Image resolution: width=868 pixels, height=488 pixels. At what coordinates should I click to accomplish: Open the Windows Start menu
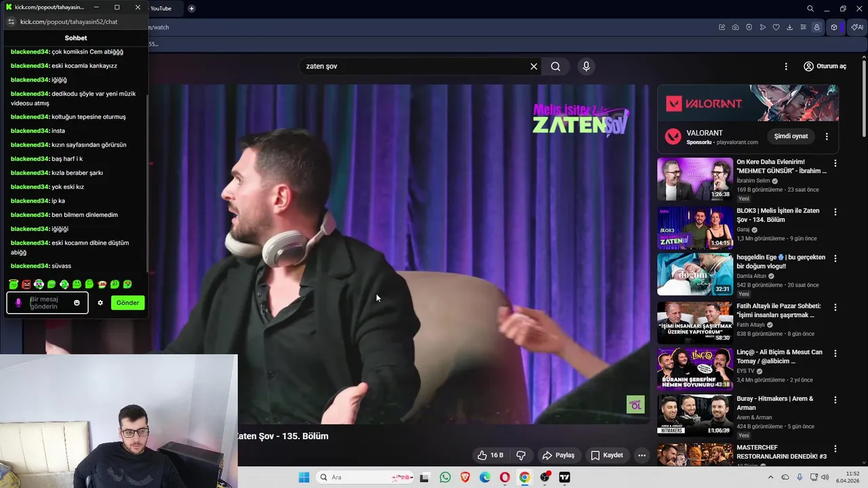click(304, 477)
